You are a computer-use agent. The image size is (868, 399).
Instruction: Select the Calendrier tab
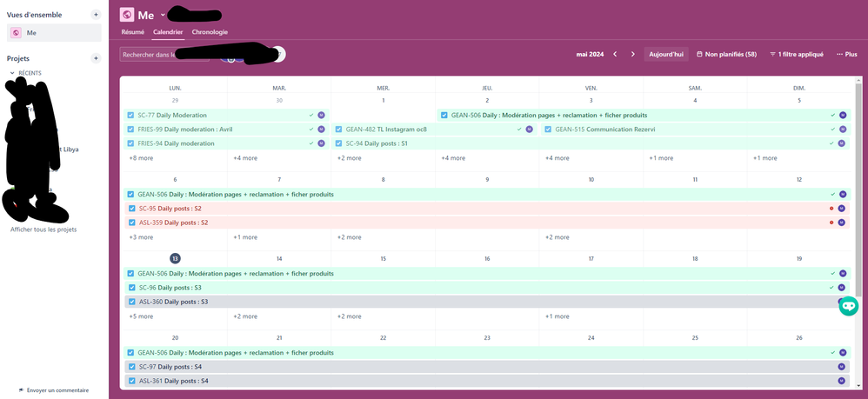(168, 32)
